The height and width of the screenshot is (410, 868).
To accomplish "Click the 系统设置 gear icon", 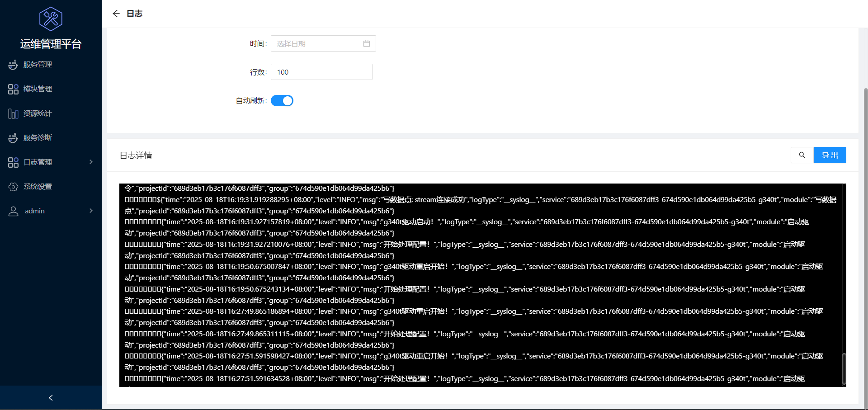I will pyautogui.click(x=13, y=187).
